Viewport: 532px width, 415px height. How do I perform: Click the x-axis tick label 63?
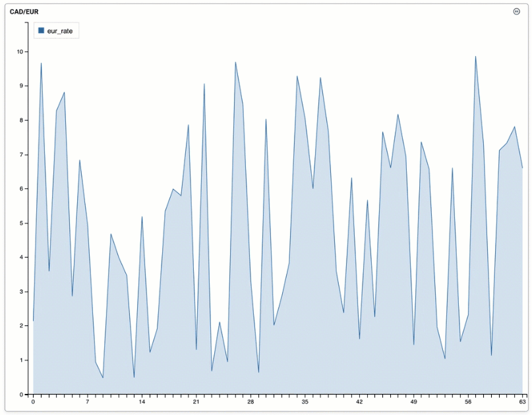click(x=522, y=401)
